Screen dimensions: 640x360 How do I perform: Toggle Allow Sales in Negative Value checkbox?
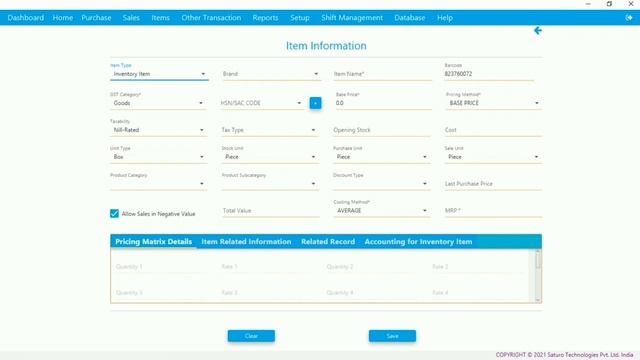(x=114, y=213)
